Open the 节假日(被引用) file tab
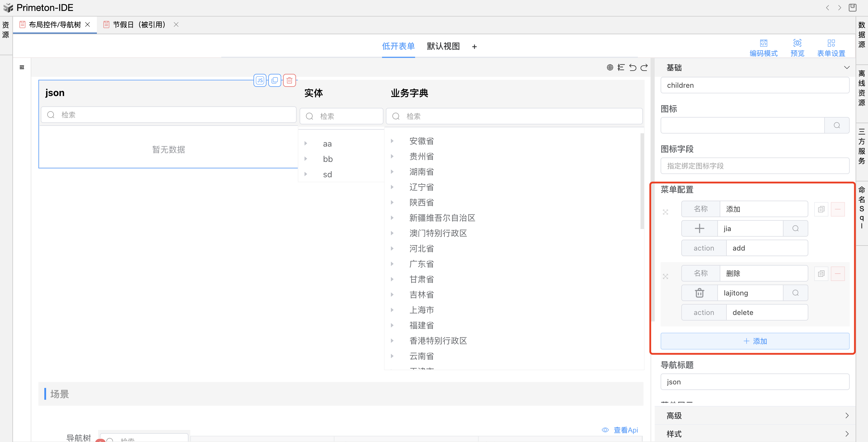 click(139, 25)
